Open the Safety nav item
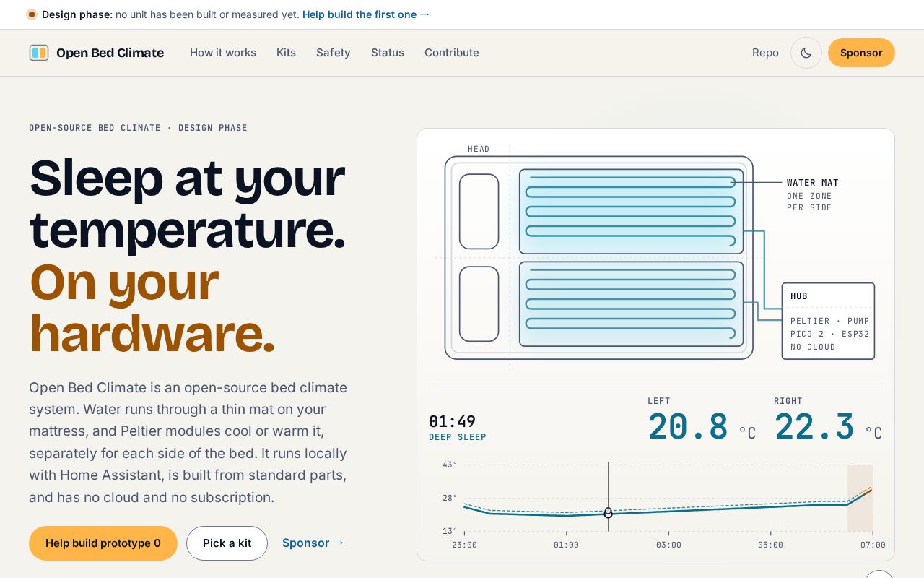 click(334, 53)
